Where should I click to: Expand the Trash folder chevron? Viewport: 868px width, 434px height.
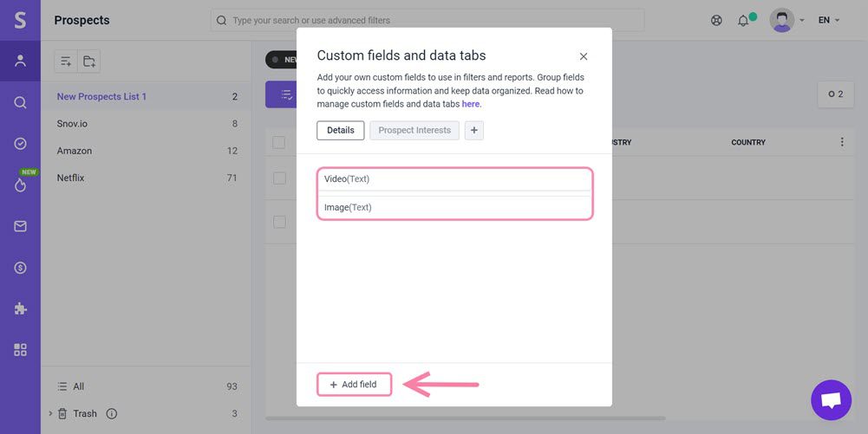tap(50, 413)
